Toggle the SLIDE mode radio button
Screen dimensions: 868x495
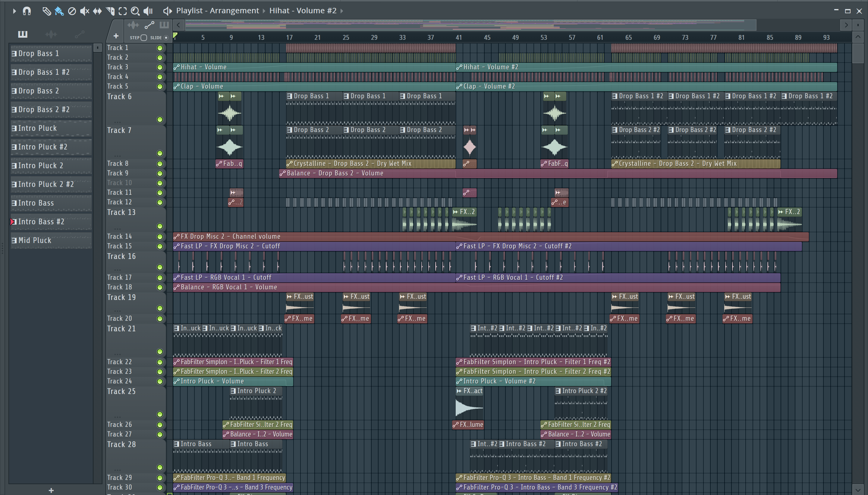point(166,38)
